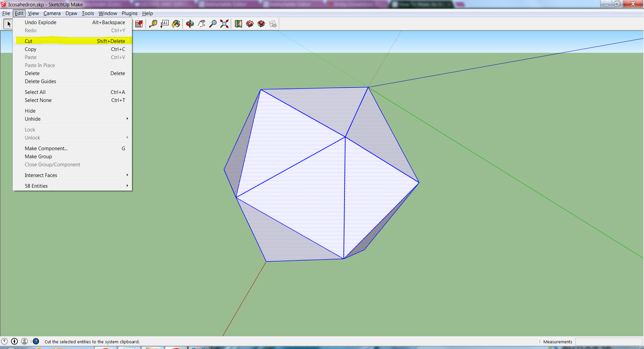This screenshot has height=349, width=644.
Task: Close the open Edit menu
Action: [x=19, y=13]
